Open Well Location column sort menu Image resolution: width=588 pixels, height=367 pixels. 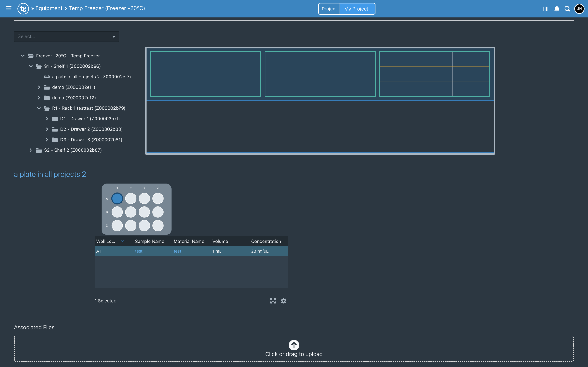(x=122, y=241)
